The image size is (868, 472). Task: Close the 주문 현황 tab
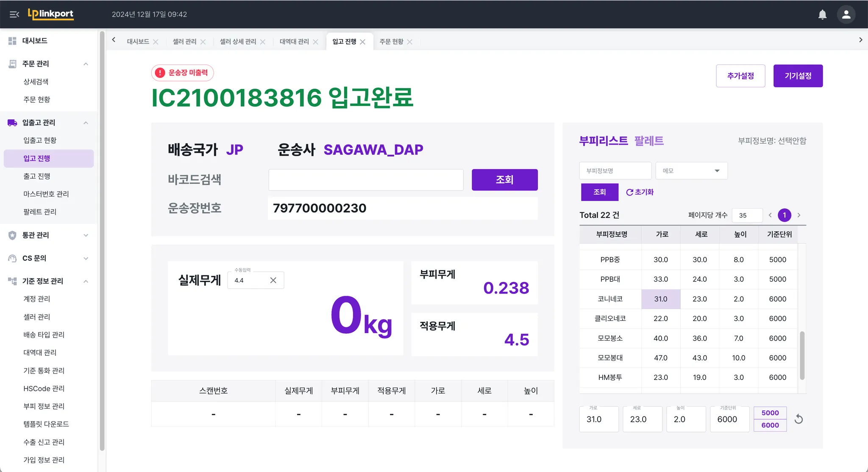click(410, 42)
